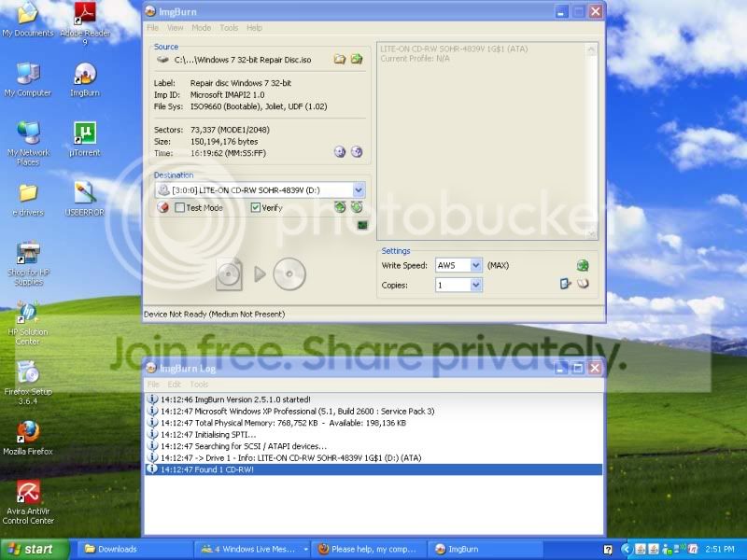
Task: Click the first green disc icon beside Verify
Action: (340, 207)
